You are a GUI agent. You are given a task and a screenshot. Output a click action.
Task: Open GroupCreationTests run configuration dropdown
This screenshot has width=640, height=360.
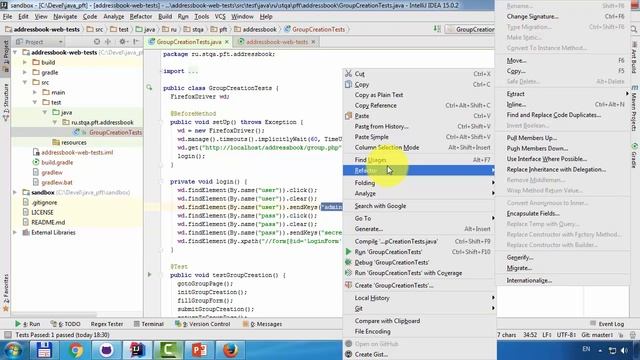470,29
